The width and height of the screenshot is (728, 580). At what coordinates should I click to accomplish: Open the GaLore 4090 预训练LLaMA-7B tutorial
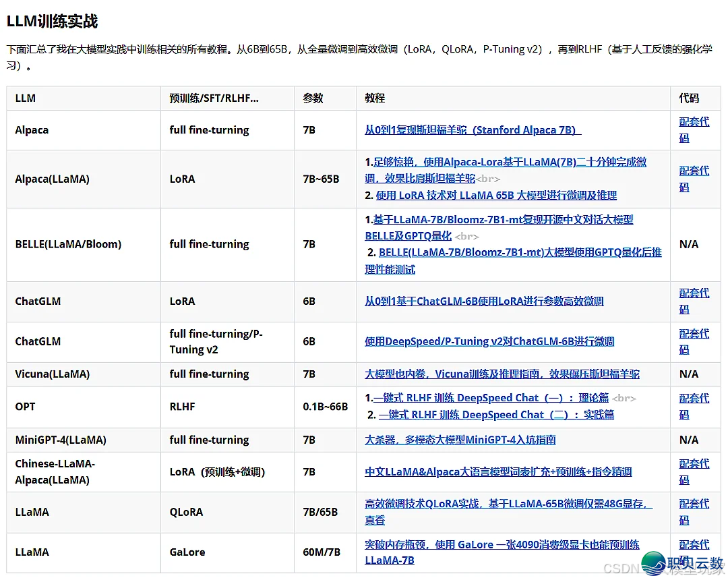pyautogui.click(x=502, y=544)
